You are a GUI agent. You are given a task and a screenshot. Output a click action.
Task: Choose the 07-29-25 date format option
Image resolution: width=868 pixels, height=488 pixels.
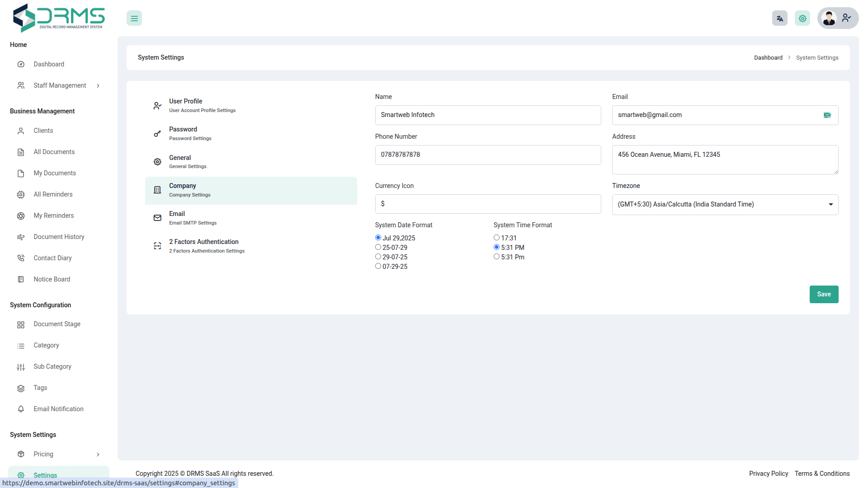tap(378, 266)
